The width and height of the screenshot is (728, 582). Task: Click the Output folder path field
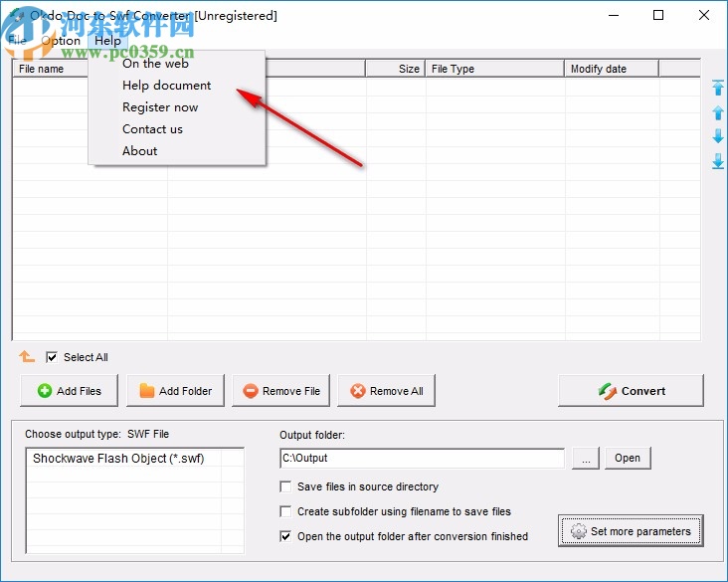click(423, 458)
